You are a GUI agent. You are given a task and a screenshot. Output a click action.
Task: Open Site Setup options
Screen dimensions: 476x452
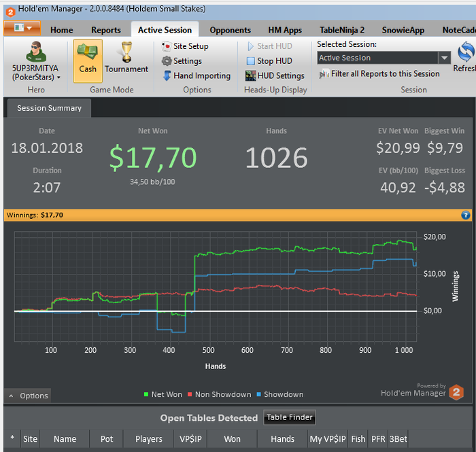pos(185,46)
